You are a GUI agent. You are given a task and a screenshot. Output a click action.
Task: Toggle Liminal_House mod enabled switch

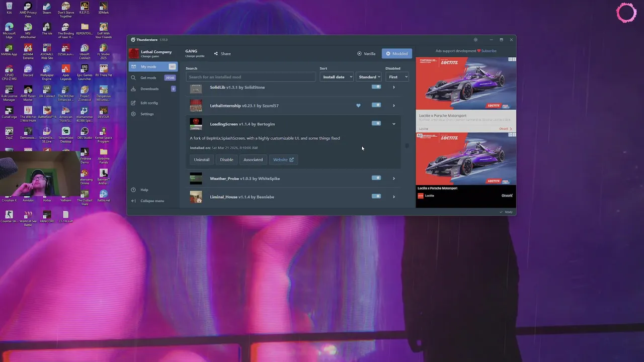click(x=376, y=196)
